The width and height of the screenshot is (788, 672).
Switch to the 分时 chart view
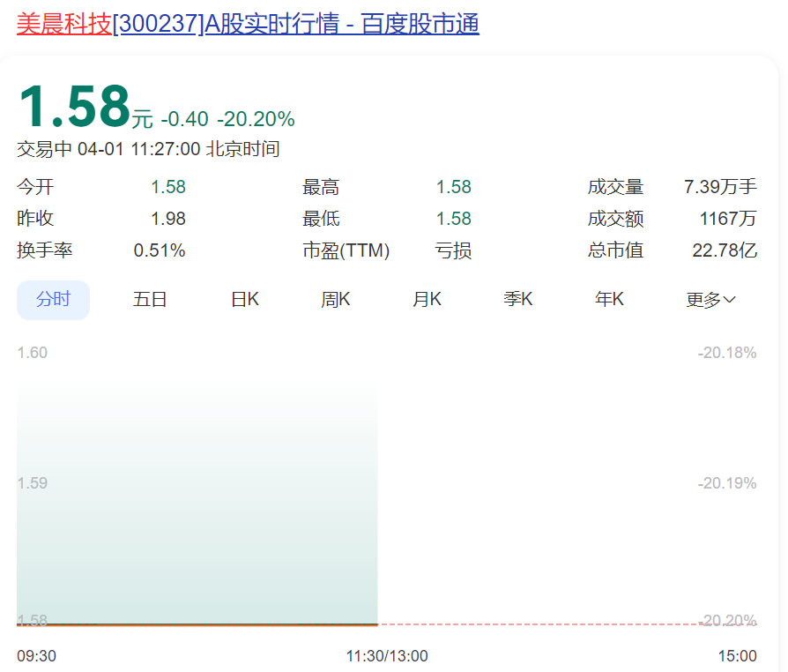click(x=53, y=299)
